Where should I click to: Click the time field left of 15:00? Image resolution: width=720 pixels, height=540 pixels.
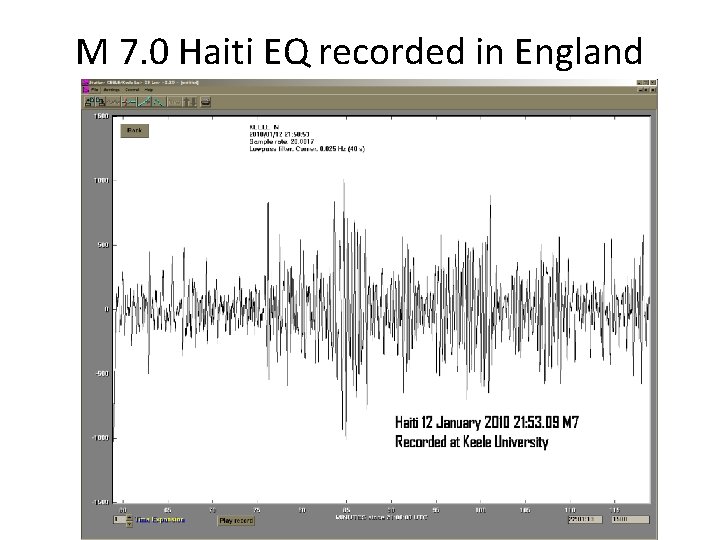[x=585, y=519]
